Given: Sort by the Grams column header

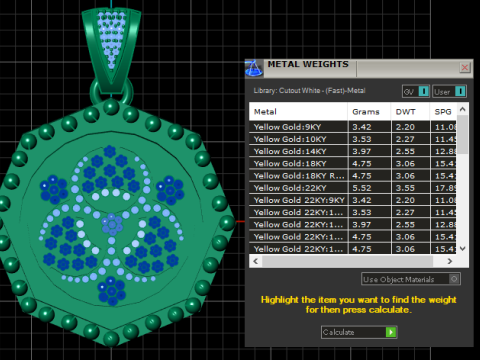Looking at the screenshot, I should [x=369, y=112].
